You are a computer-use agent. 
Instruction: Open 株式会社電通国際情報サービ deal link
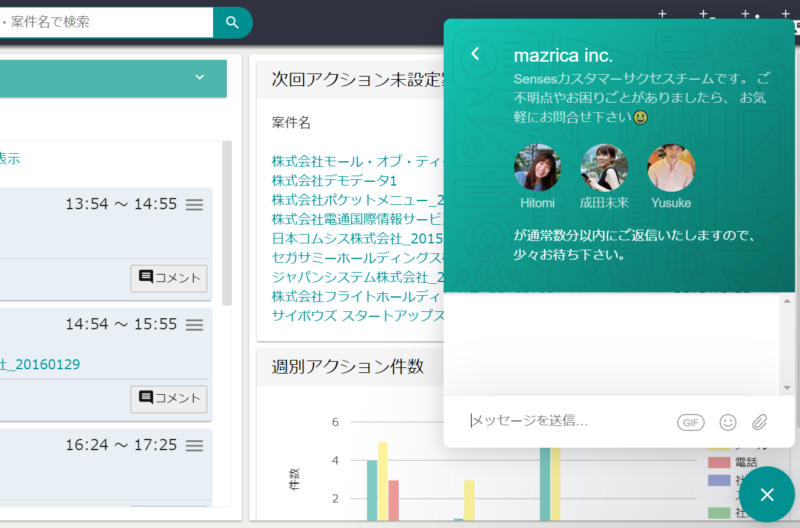(358, 219)
